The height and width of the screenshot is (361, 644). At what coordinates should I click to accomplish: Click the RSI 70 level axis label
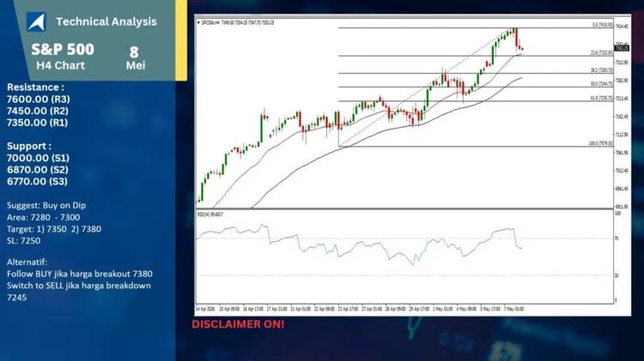click(617, 238)
